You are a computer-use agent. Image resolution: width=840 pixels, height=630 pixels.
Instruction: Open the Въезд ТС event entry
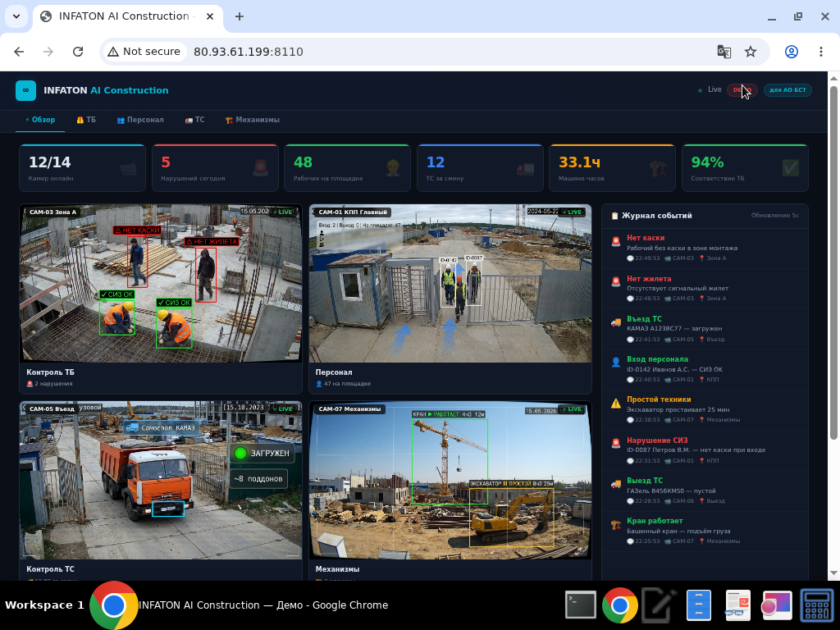point(705,329)
